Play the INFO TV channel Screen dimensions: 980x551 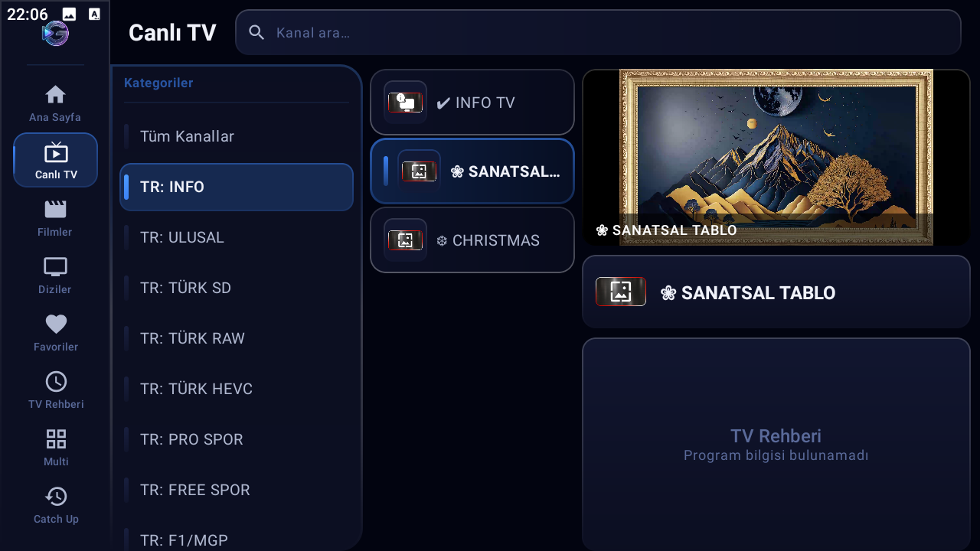pos(472,103)
